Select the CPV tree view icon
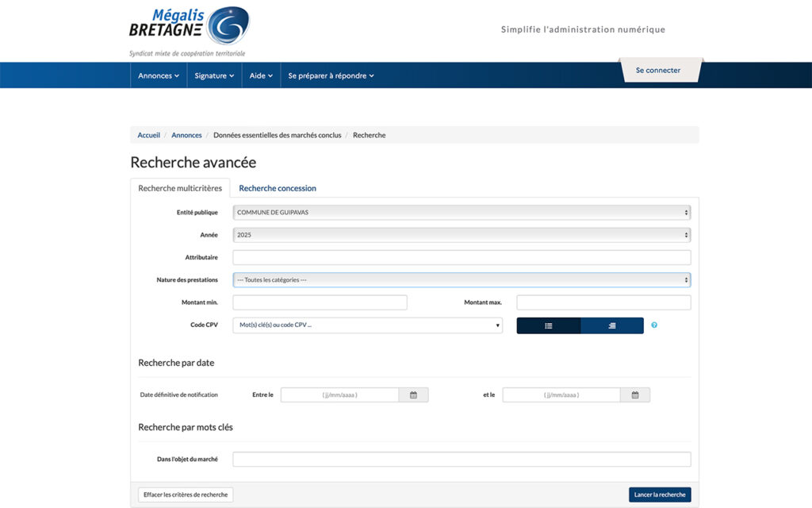Image resolution: width=812 pixels, height=508 pixels. 611,325
